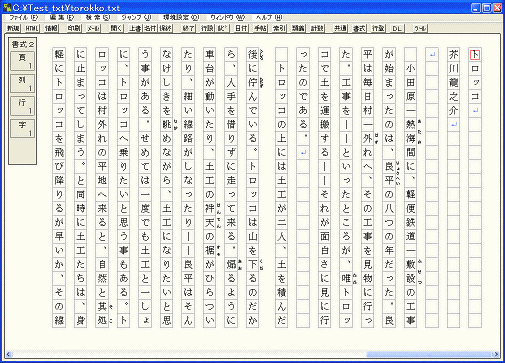This screenshot has height=363, width=505.
Task: Open the ヘルプ(H) menu
Action: point(269,17)
